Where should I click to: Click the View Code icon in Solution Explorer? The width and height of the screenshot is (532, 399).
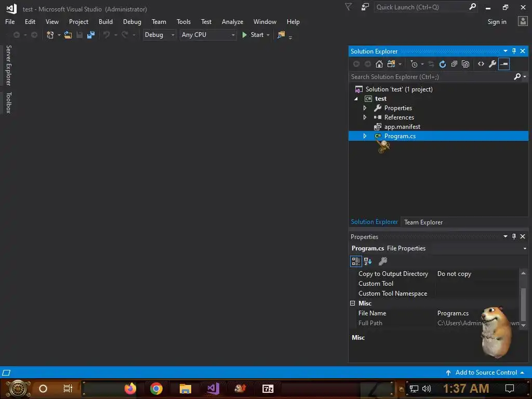point(481,64)
